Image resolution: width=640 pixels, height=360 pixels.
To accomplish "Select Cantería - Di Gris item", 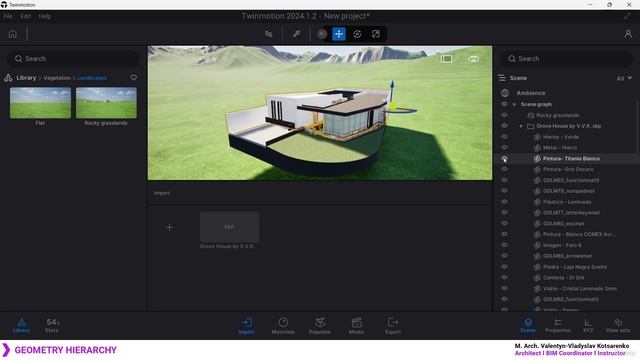I will tap(563, 278).
